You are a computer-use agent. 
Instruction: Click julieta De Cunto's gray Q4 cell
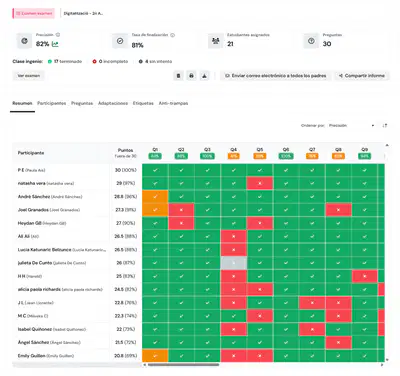pyautogui.click(x=234, y=263)
